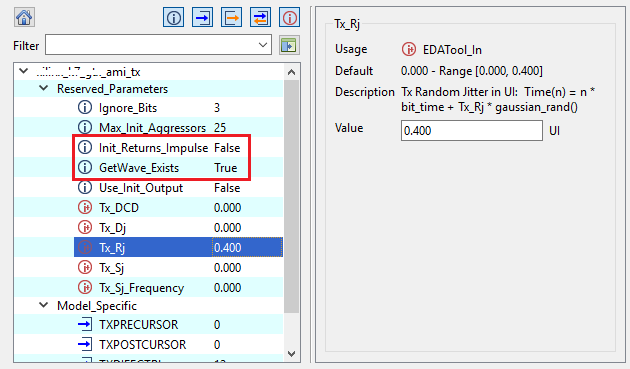Select the Tx_Sj_Frequency parameter row
630x369 pixels.
click(x=178, y=287)
